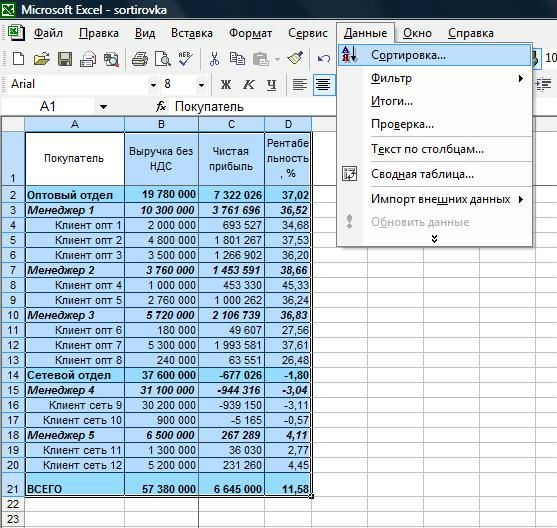Save the workbook with the floppy icon

65,59
